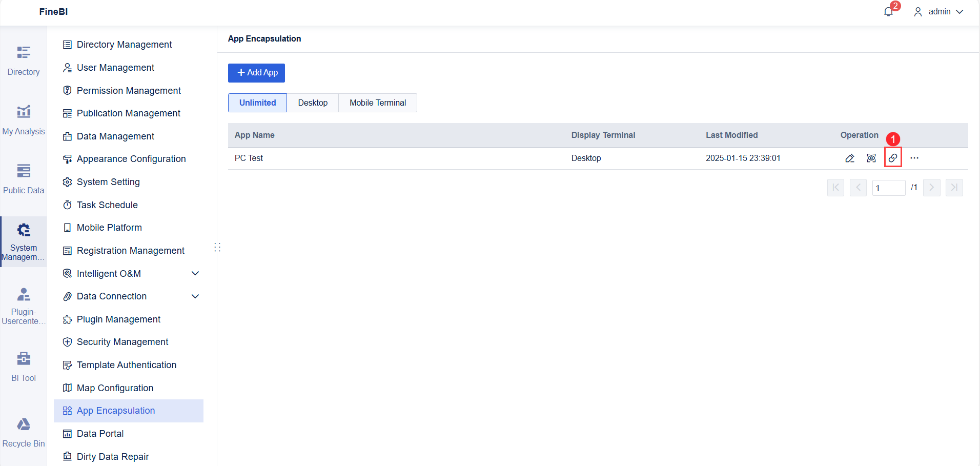Switch to the Mobile Terminal tab
The width and height of the screenshot is (980, 466).
tap(378, 103)
